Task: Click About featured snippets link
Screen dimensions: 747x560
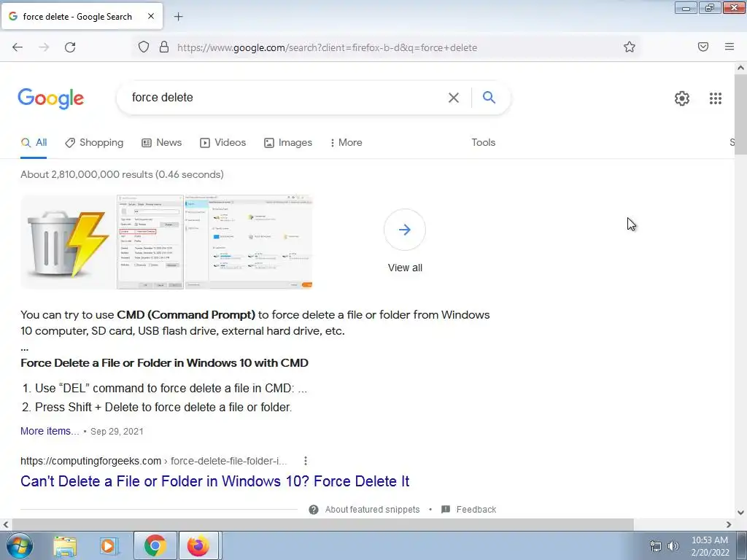Action: (x=372, y=510)
